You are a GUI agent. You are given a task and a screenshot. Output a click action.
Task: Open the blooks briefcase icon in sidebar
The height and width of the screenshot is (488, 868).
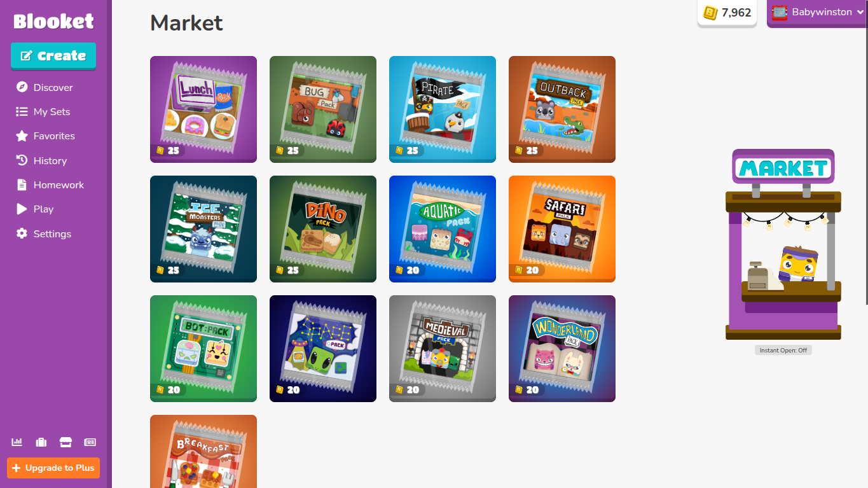pyautogui.click(x=41, y=442)
